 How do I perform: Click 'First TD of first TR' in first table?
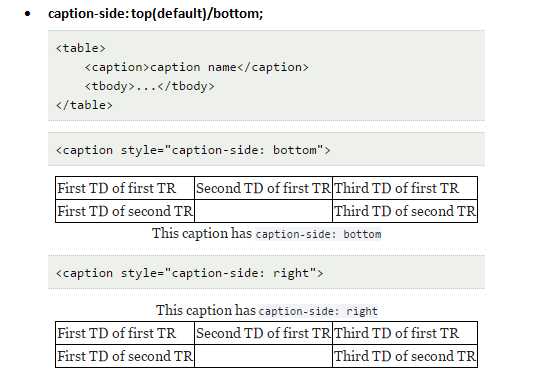pos(117,188)
